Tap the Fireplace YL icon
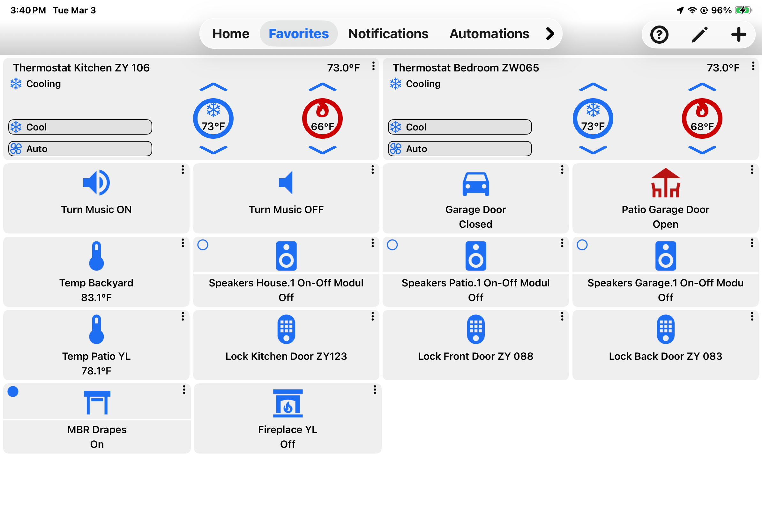Image resolution: width=762 pixels, height=532 pixels. click(288, 403)
